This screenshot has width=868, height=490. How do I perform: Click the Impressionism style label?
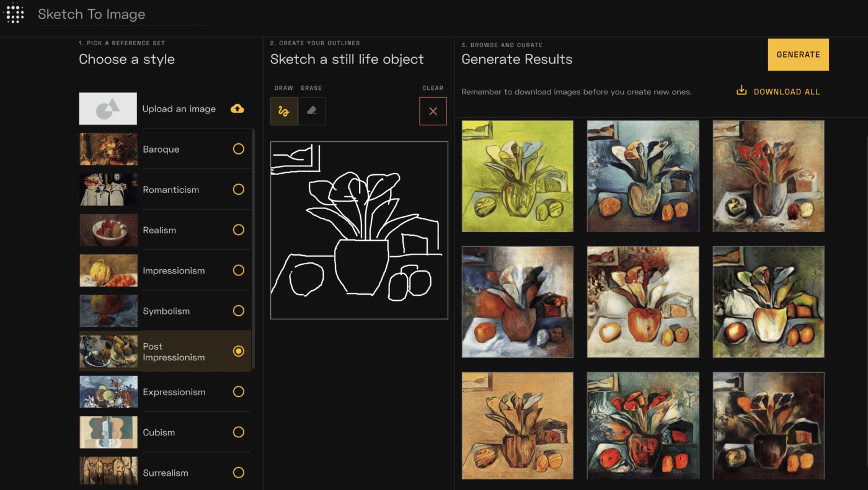click(x=174, y=270)
